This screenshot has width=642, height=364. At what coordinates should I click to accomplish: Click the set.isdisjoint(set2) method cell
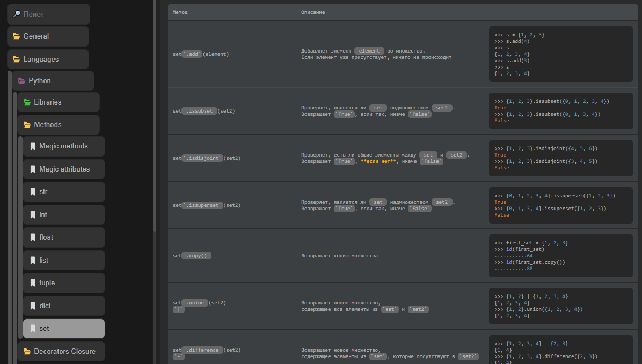[x=232, y=158]
